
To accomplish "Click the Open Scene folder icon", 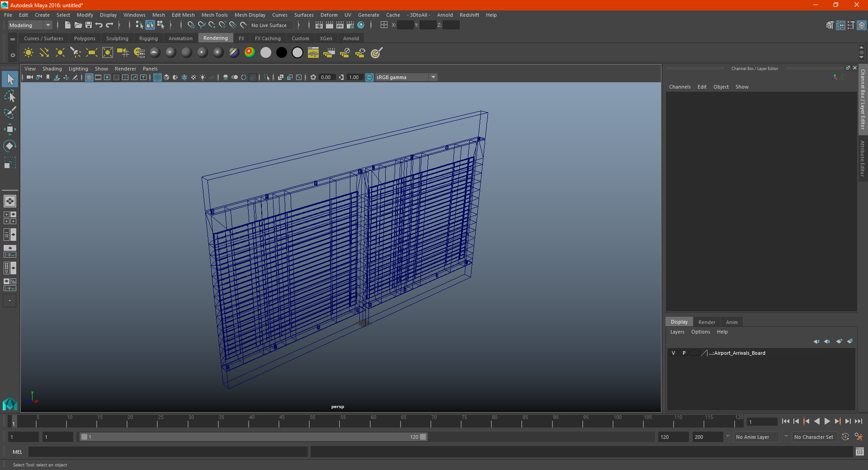I will click(x=78, y=25).
